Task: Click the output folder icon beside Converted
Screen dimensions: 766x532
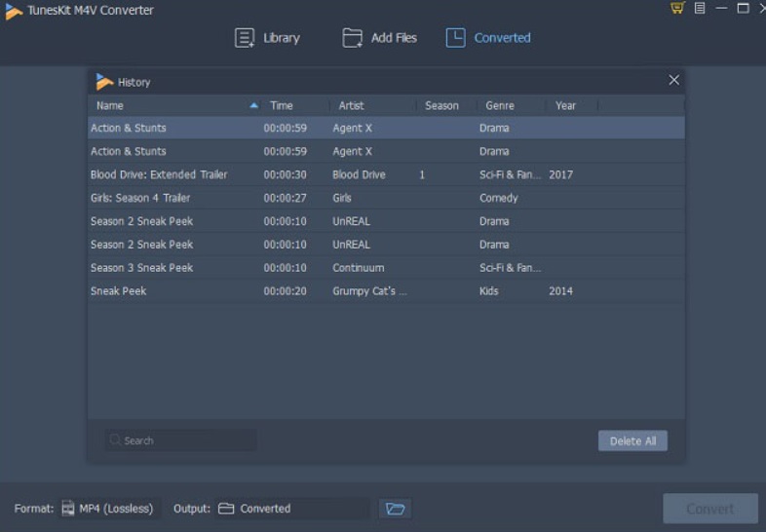Action: coord(226,509)
